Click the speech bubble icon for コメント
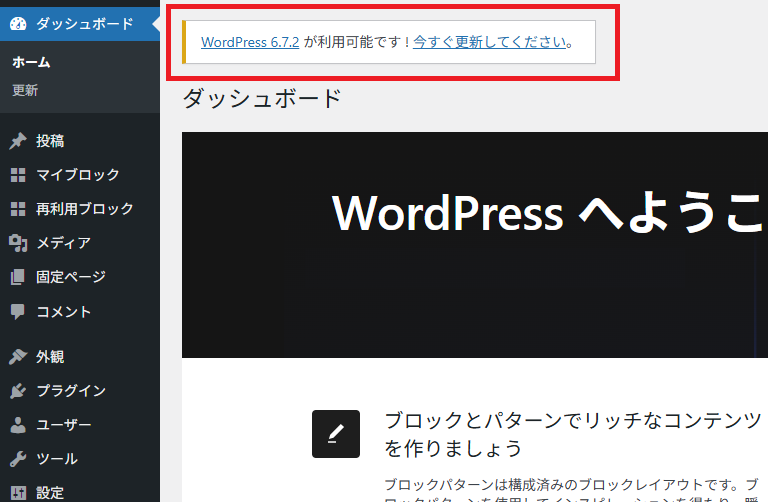The height and width of the screenshot is (502, 768). coord(17,311)
